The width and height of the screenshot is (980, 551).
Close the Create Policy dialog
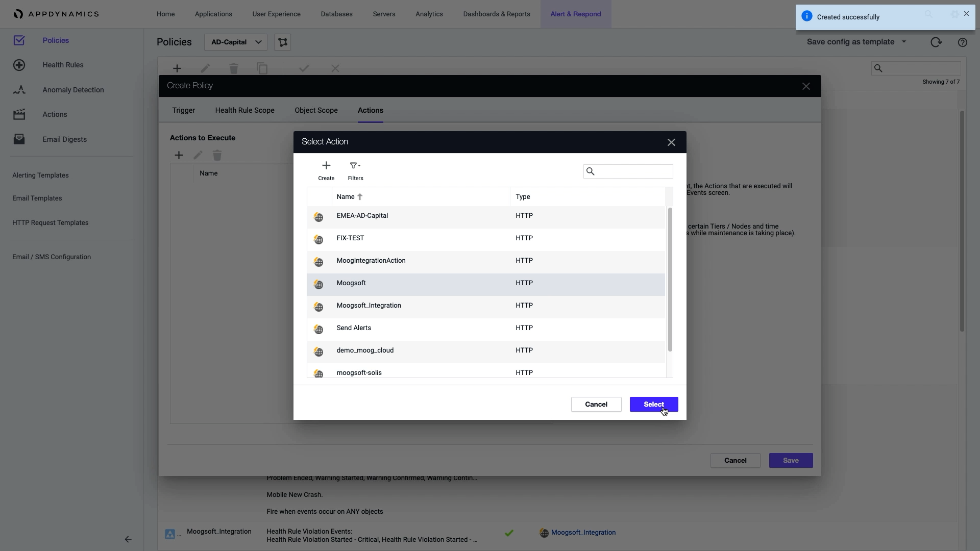[806, 86]
